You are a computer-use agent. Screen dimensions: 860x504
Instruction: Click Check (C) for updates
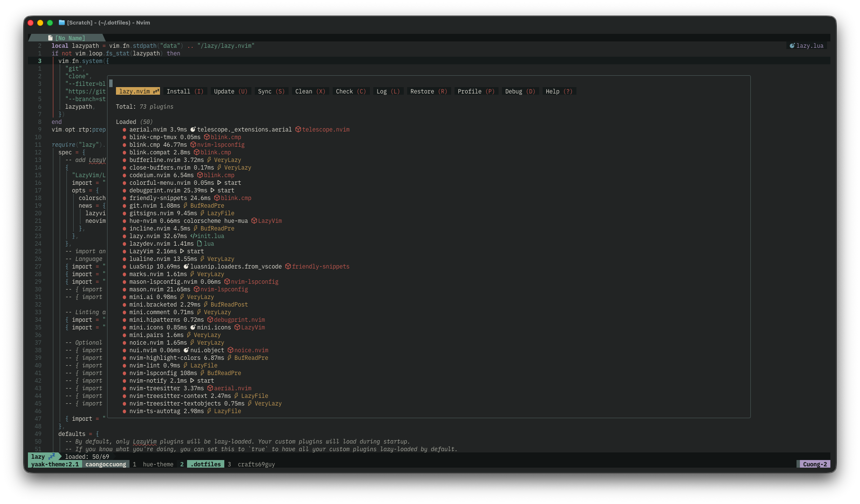point(351,91)
